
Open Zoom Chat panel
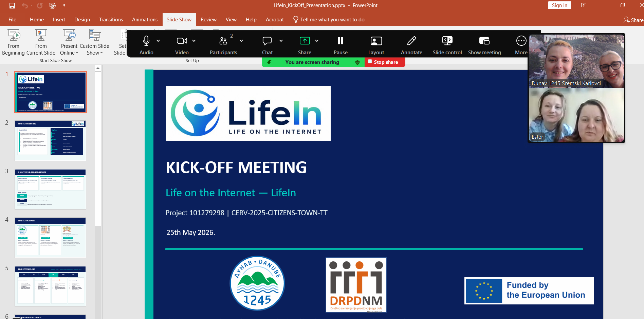click(267, 45)
